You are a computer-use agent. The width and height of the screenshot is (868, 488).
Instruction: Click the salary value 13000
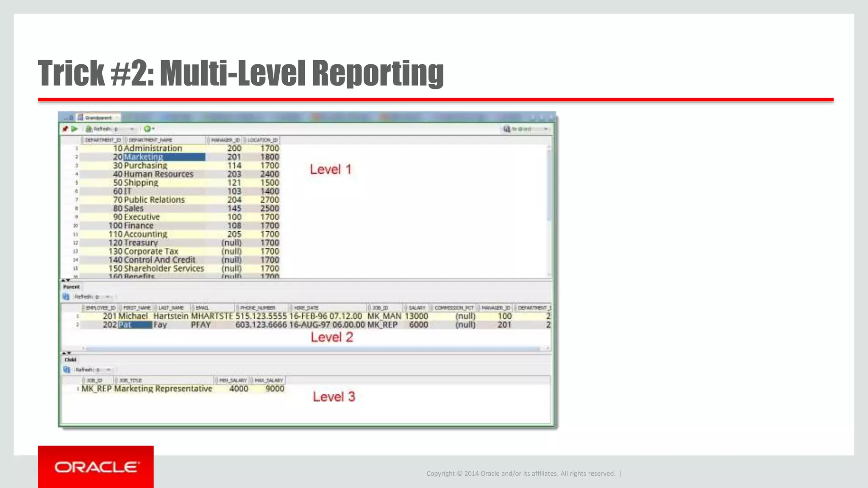[x=416, y=316]
